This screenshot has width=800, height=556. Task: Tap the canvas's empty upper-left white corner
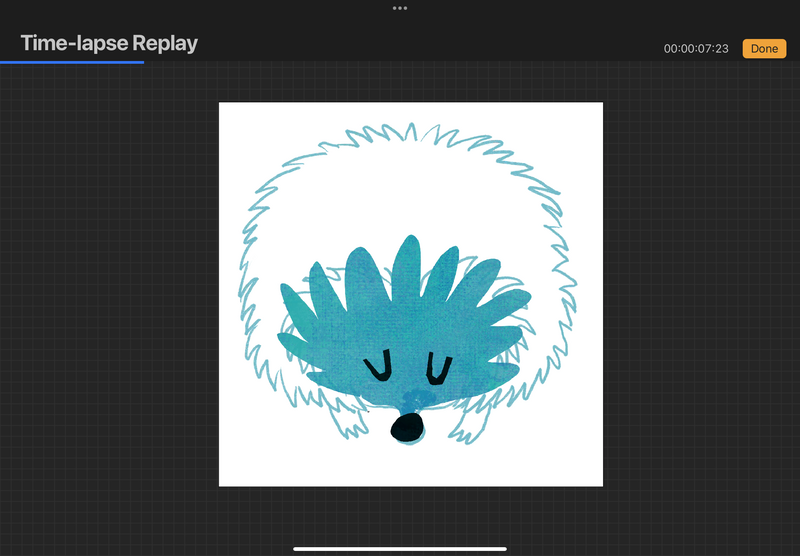point(240,122)
